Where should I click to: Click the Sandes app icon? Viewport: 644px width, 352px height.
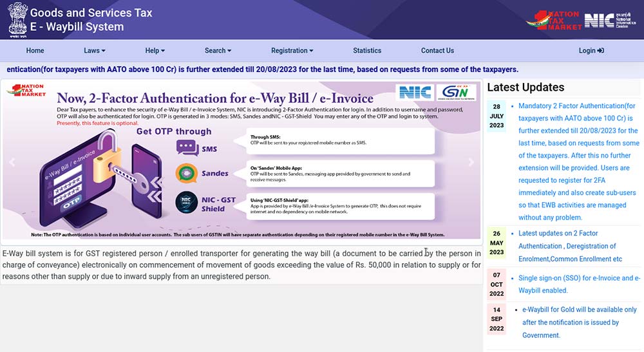pyautogui.click(x=187, y=172)
